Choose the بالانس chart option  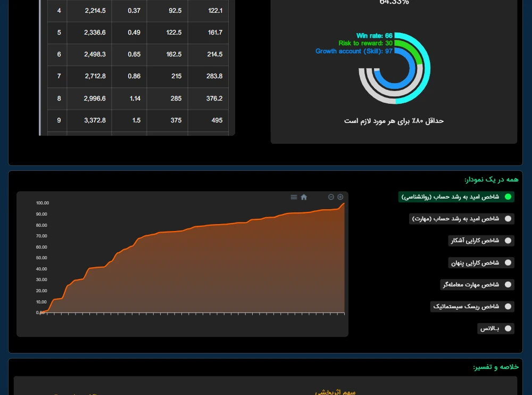pos(496,328)
